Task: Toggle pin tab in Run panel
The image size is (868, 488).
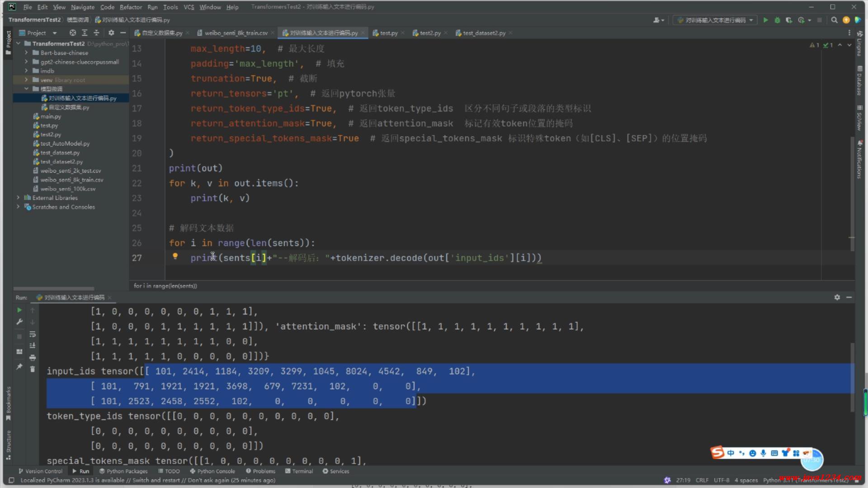Action: (19, 366)
